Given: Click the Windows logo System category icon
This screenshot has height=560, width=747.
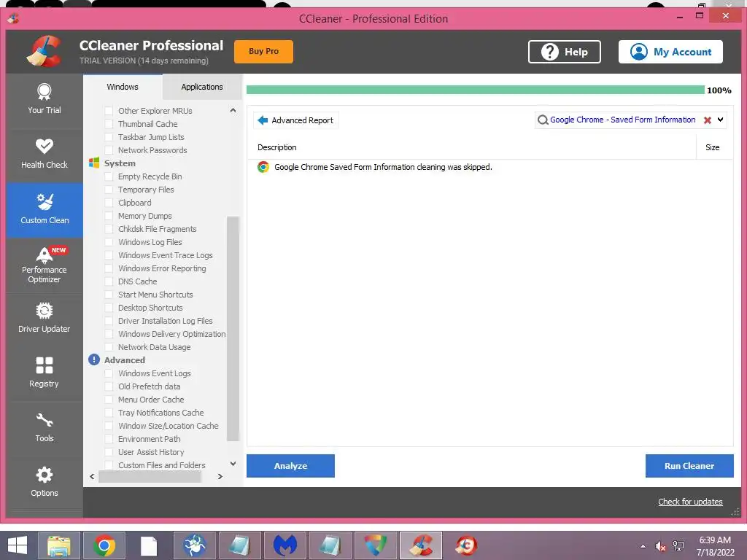Looking at the screenshot, I should [94, 163].
